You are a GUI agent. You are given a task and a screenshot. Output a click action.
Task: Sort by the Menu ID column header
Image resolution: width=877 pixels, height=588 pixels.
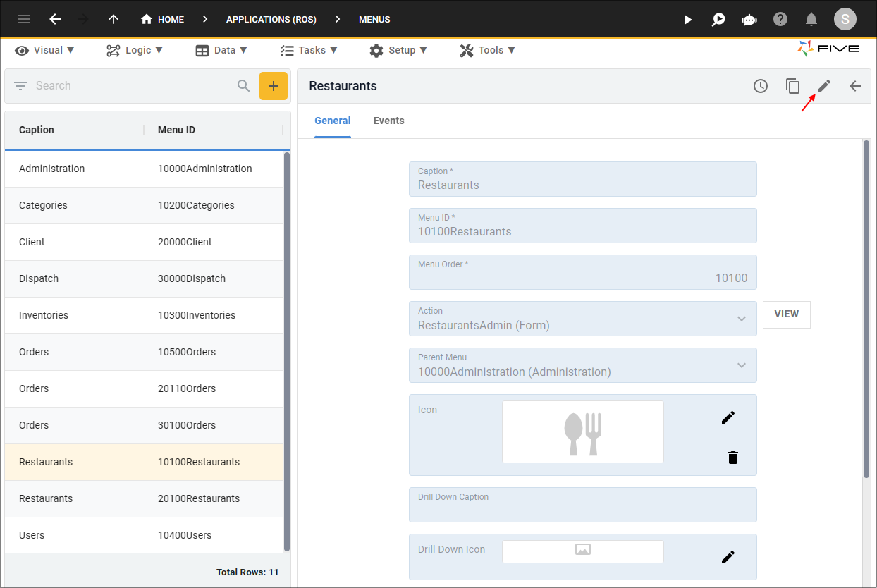[176, 130]
